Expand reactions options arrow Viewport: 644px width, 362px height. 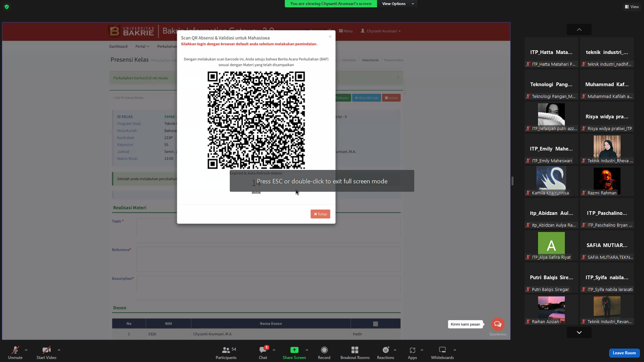coord(395,350)
